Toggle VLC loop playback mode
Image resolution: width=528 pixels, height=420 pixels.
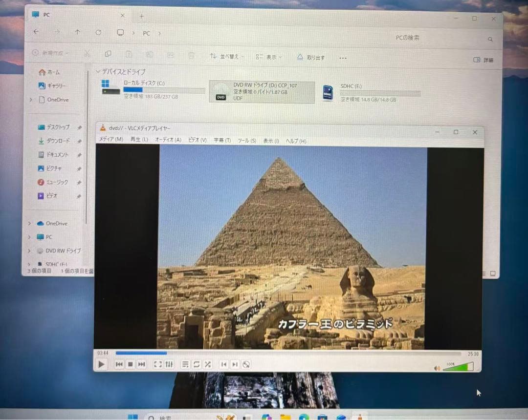197,364
